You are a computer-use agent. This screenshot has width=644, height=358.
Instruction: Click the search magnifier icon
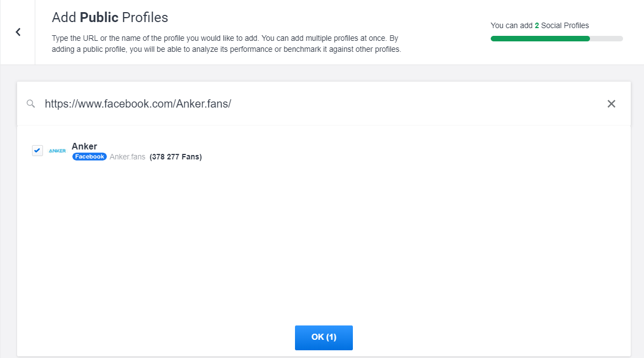31,104
